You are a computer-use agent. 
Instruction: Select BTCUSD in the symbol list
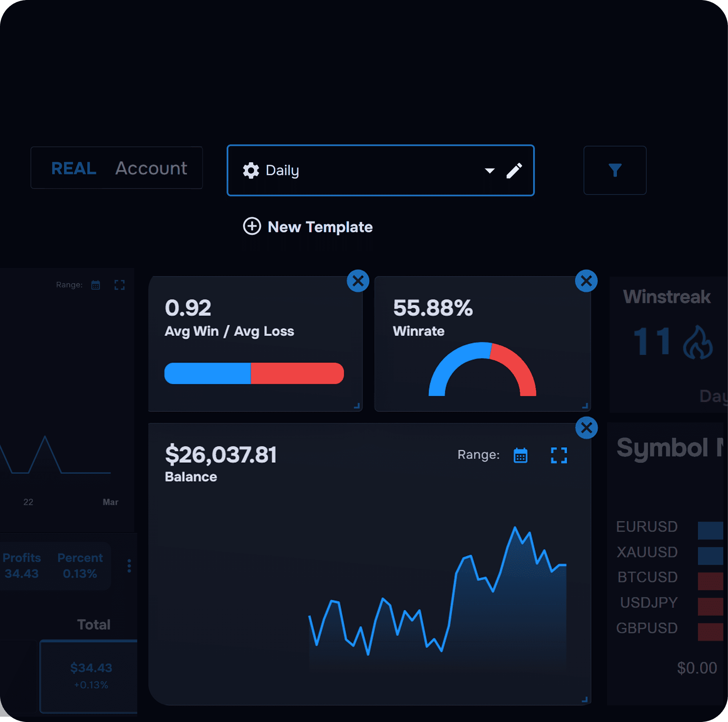click(x=647, y=577)
